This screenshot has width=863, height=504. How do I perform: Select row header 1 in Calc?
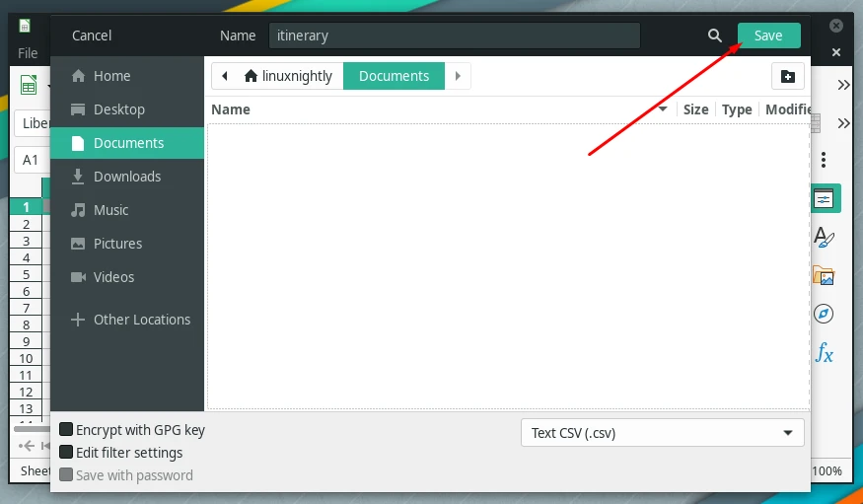26,207
